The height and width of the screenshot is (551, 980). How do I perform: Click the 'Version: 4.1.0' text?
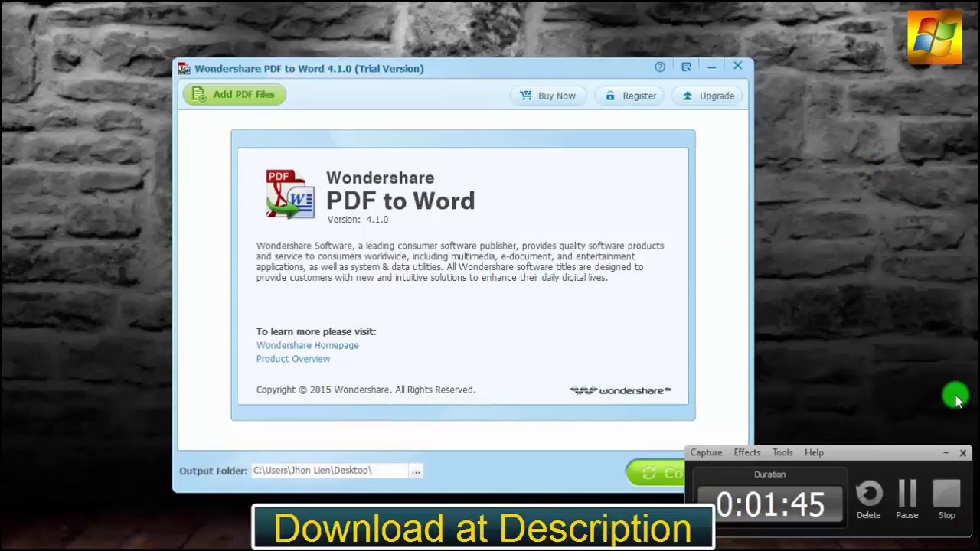point(358,220)
